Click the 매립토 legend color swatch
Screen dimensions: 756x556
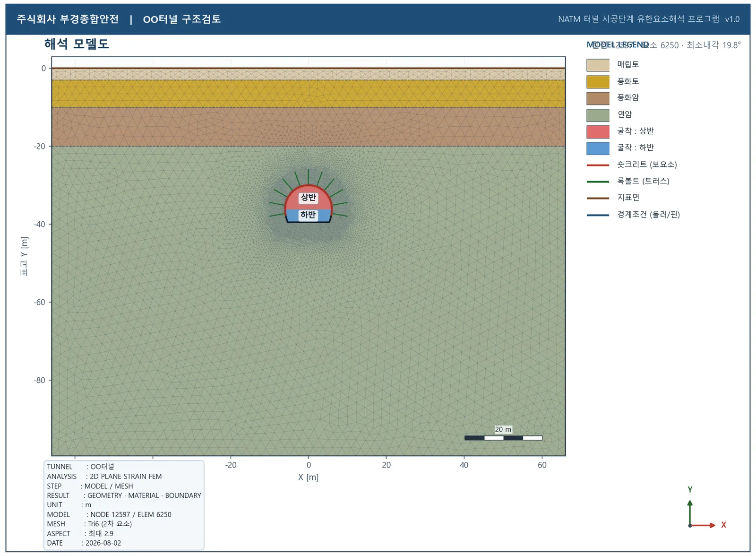tap(598, 65)
